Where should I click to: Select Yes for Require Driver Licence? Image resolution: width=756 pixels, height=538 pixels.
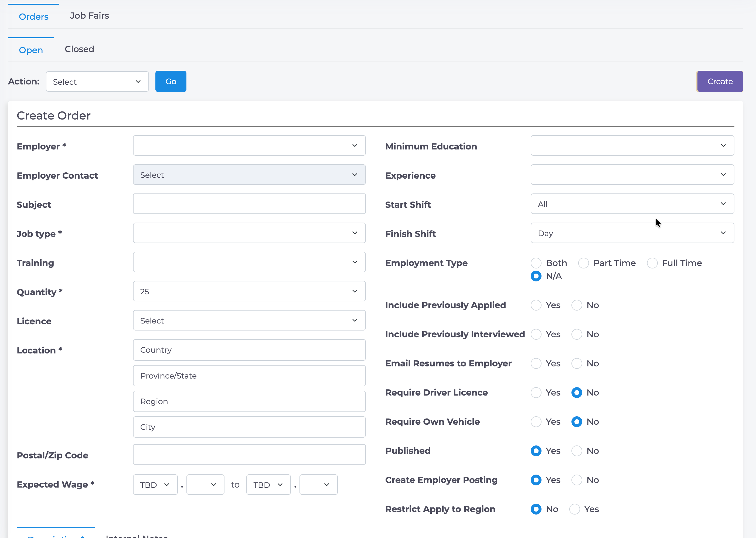click(536, 393)
